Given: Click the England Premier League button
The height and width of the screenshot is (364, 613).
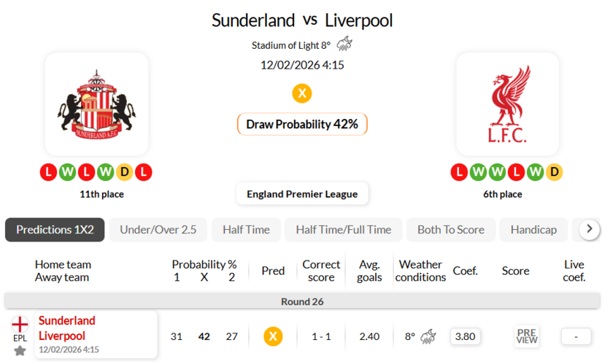Looking at the screenshot, I should [x=302, y=194].
